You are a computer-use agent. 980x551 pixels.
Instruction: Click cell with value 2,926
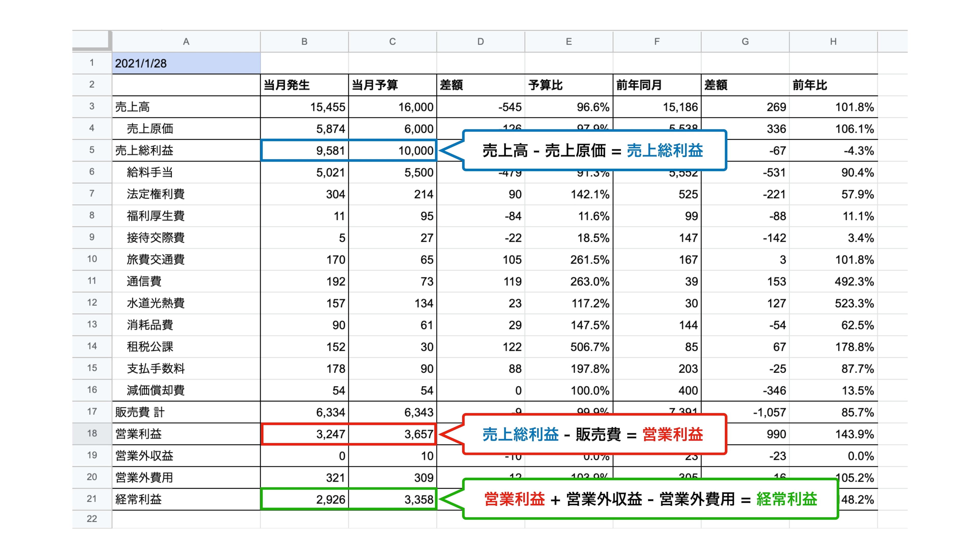coord(304,499)
